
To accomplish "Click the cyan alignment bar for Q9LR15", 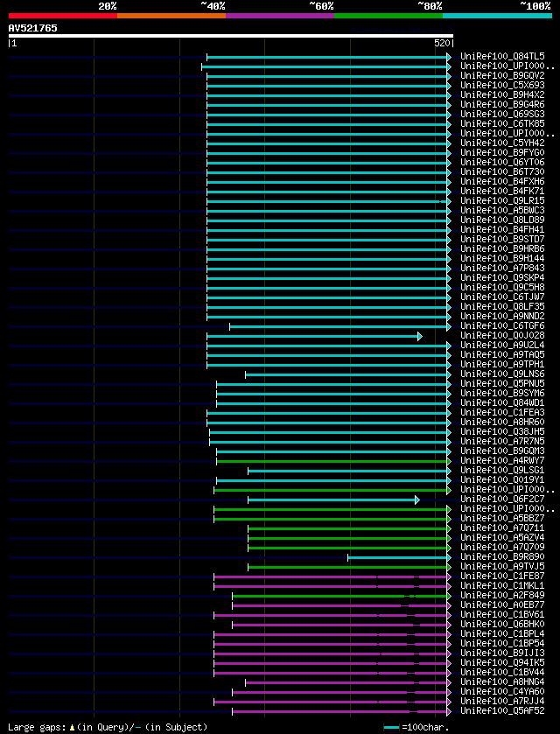I will (327, 201).
